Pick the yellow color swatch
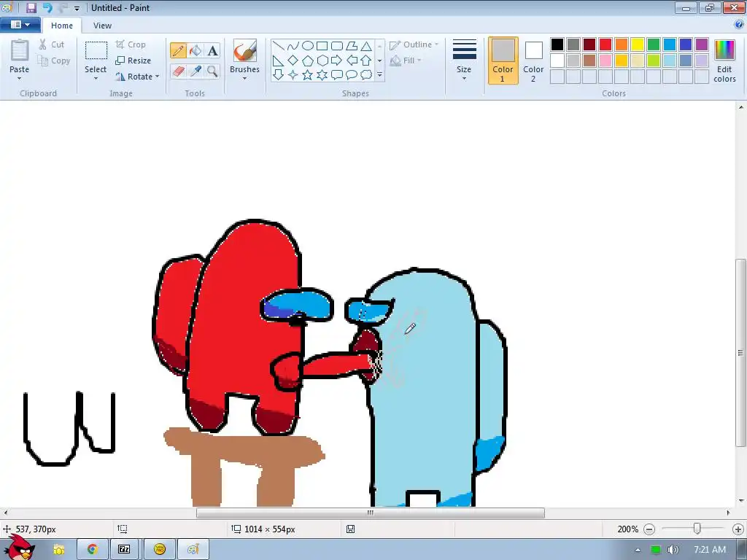The image size is (747, 560). click(637, 44)
